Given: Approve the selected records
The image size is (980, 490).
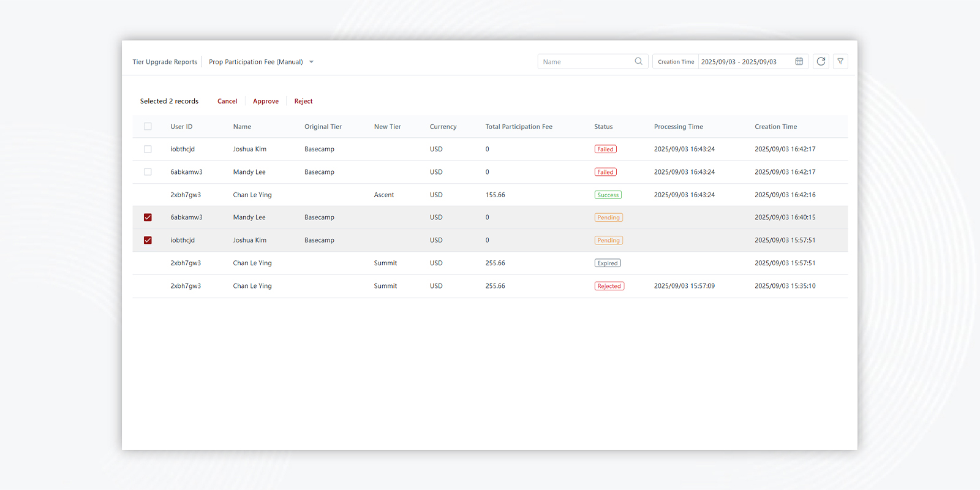Looking at the screenshot, I should [266, 101].
